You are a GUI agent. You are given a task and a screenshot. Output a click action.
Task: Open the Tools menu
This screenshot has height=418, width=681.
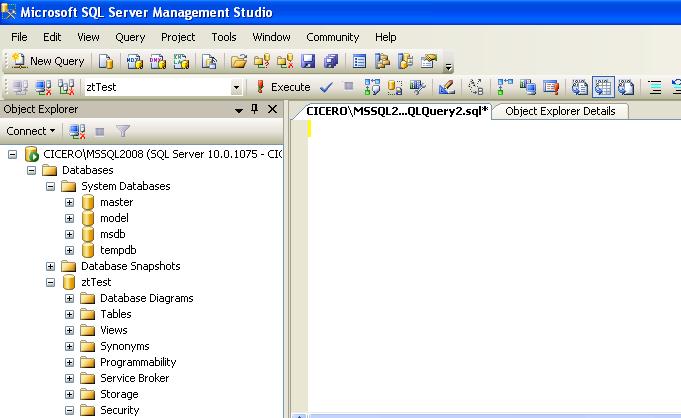(x=224, y=37)
